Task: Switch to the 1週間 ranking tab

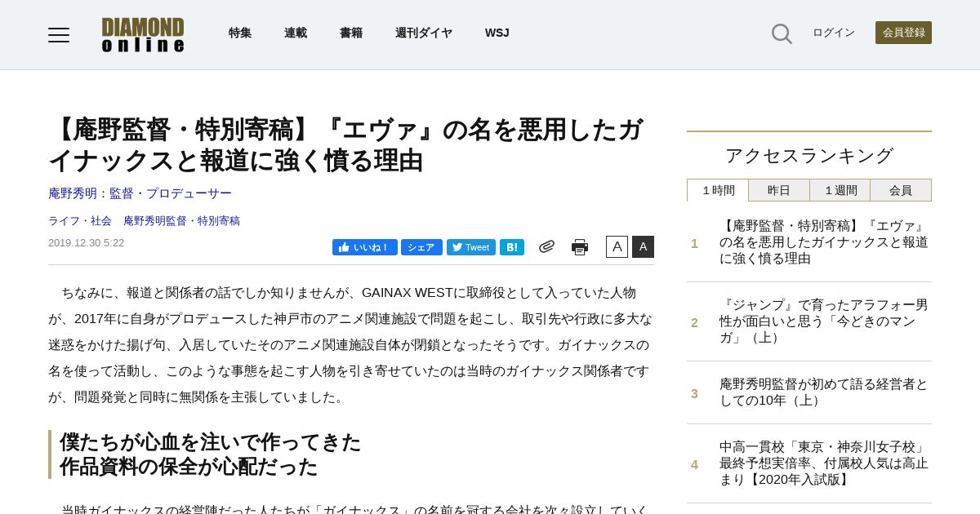Action: click(840, 190)
